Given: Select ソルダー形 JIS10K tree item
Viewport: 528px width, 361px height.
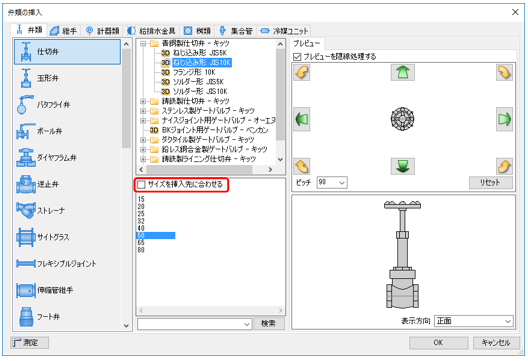Looking at the screenshot, I should (x=200, y=91).
